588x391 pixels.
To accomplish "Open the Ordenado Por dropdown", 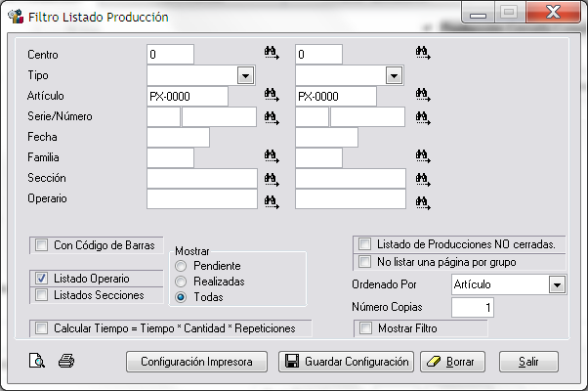I will pos(558,284).
